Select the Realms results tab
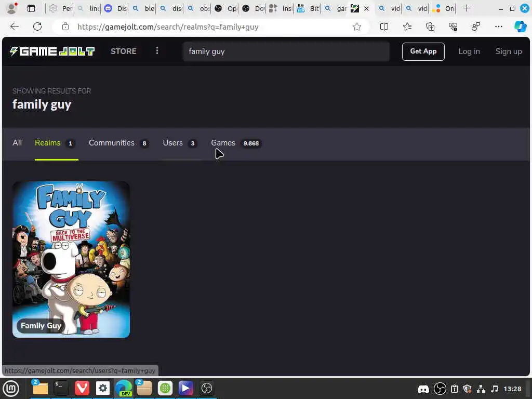 tap(56, 143)
